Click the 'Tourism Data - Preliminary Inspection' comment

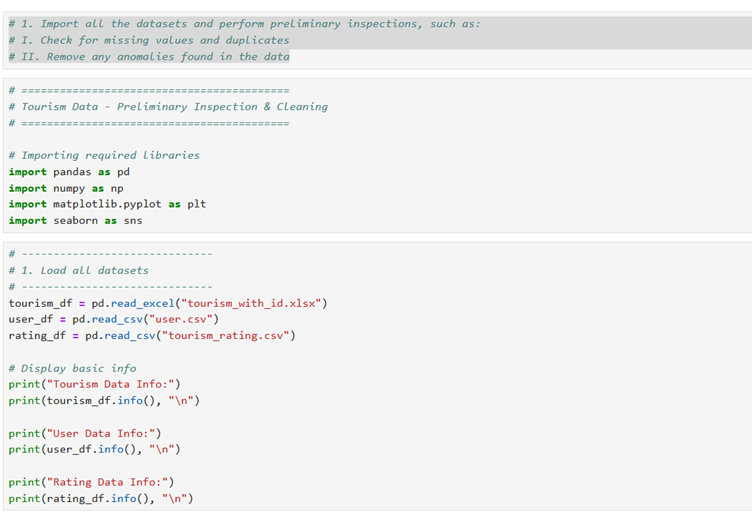tap(168, 107)
